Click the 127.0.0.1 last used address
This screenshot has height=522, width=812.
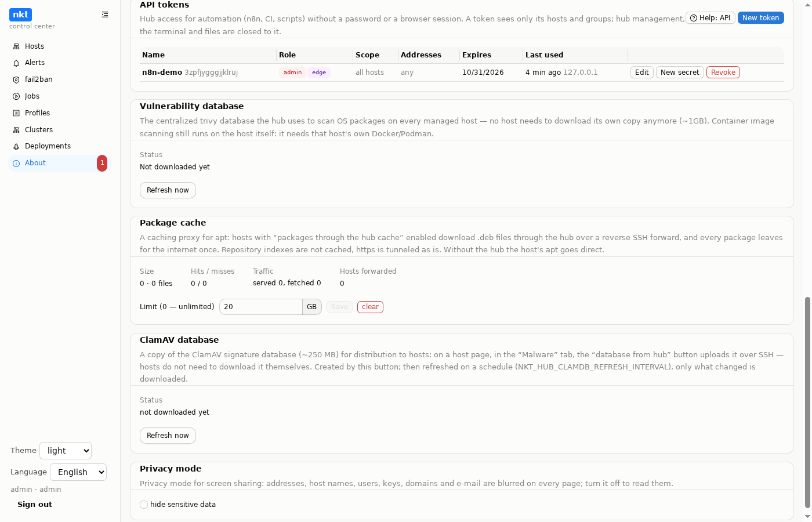pyautogui.click(x=581, y=72)
